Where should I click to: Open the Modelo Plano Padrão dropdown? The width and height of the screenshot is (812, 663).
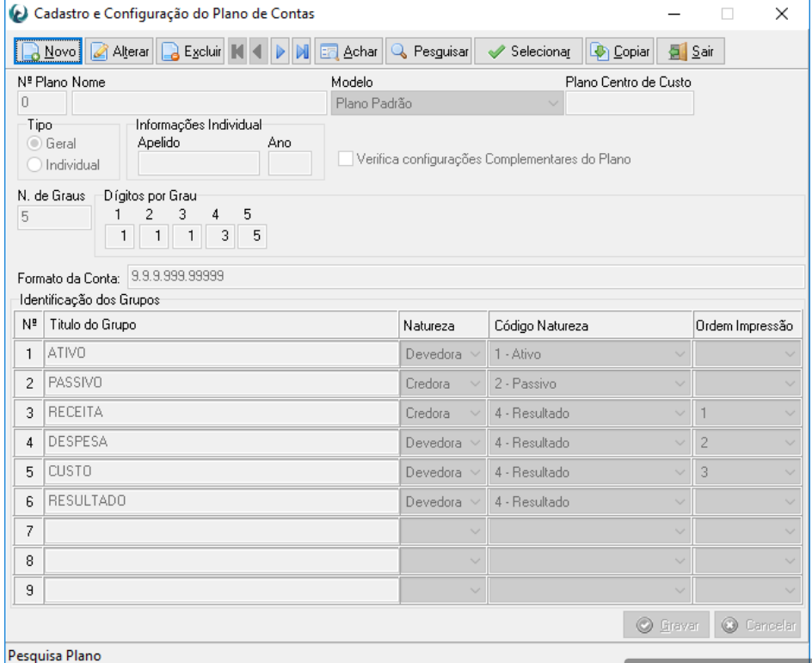coord(447,103)
